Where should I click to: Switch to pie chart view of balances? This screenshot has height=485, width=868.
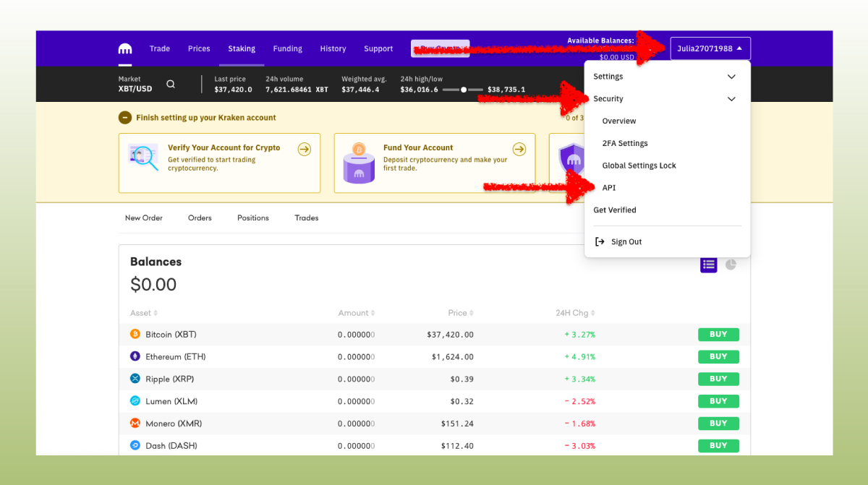(731, 265)
